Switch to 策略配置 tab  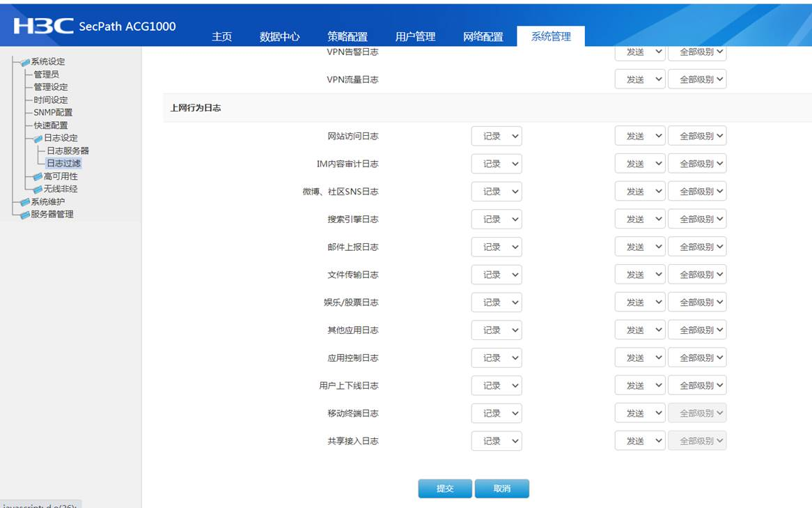[348, 36]
